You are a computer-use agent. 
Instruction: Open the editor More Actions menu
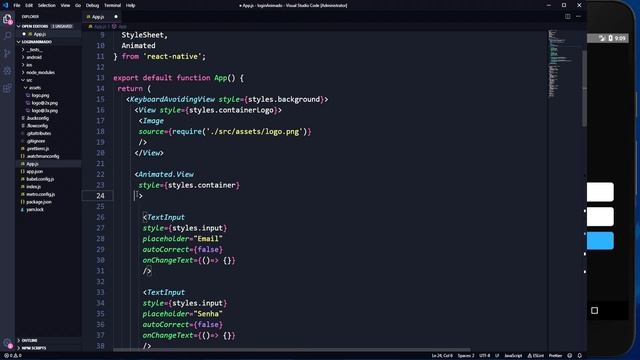click(x=578, y=16)
